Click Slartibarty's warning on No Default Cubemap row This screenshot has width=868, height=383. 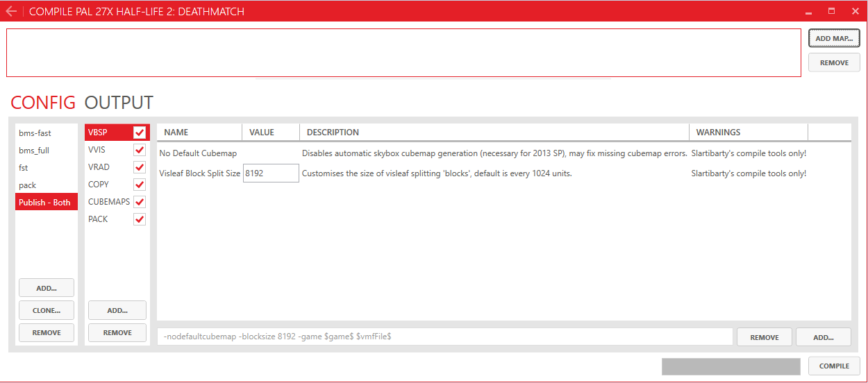coord(749,153)
